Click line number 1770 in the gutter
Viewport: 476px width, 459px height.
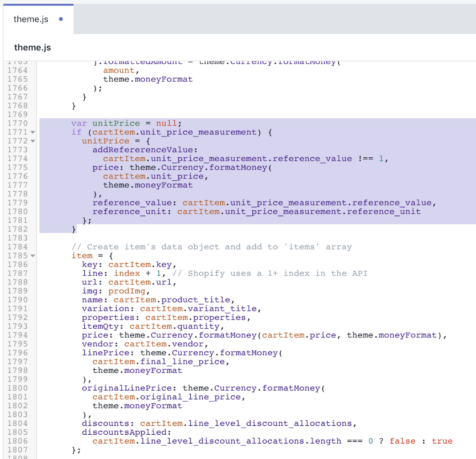pos(18,123)
